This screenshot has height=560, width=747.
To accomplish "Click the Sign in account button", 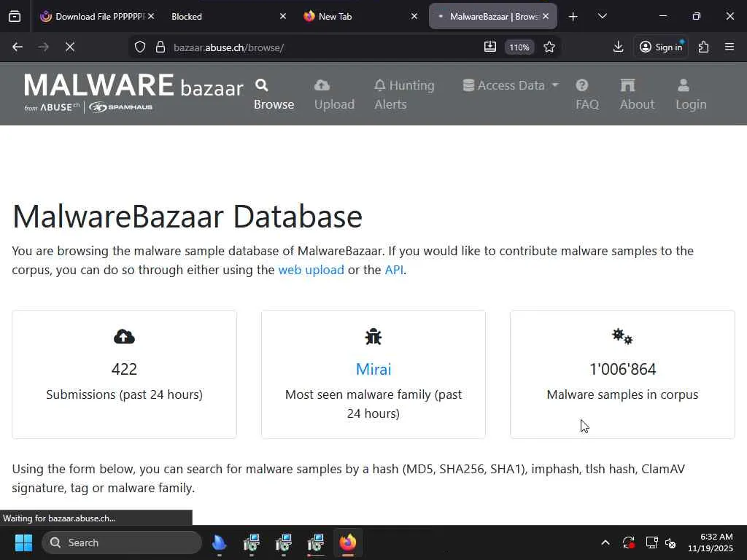I will pos(661,47).
